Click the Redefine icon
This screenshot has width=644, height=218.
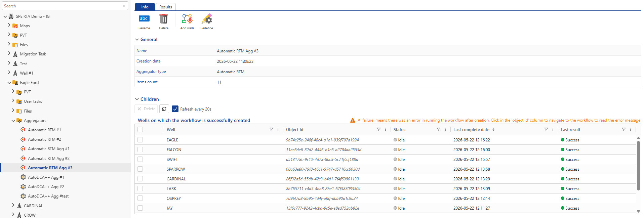pos(207,19)
